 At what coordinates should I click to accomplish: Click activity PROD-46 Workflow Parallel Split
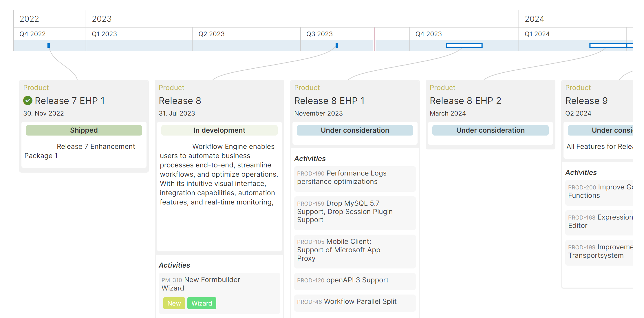click(355, 302)
